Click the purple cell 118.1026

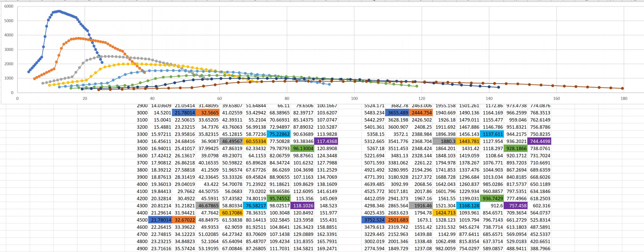[x=302, y=206]
